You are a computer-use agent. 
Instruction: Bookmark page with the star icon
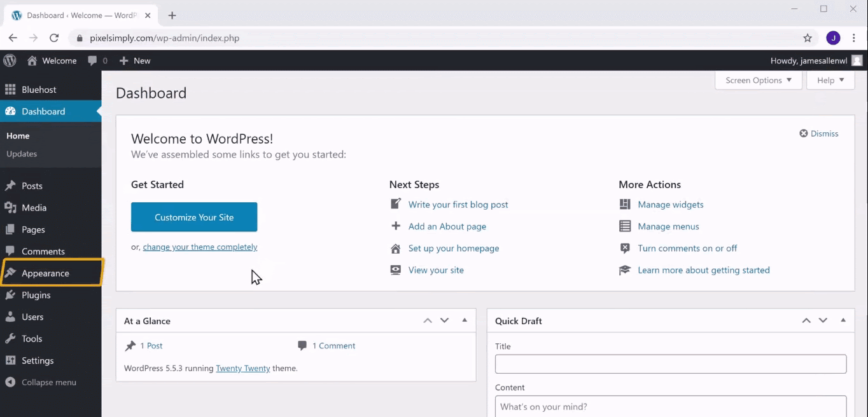[x=808, y=38]
